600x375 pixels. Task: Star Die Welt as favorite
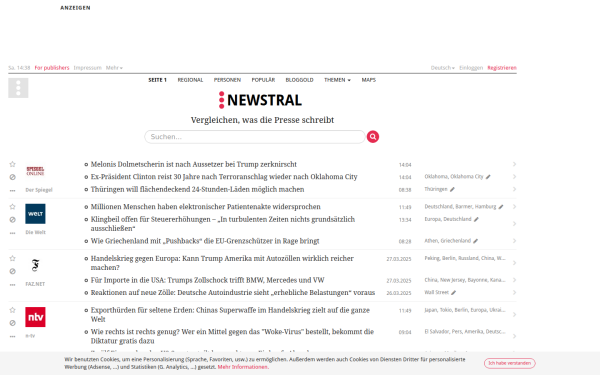coord(13,207)
